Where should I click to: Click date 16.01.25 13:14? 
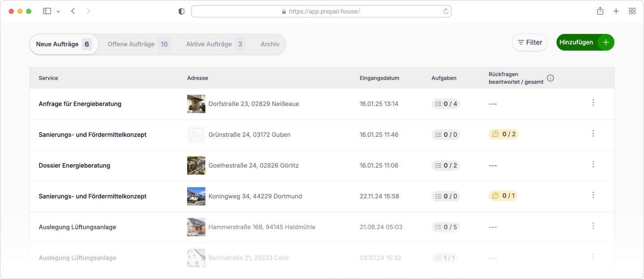379,104
